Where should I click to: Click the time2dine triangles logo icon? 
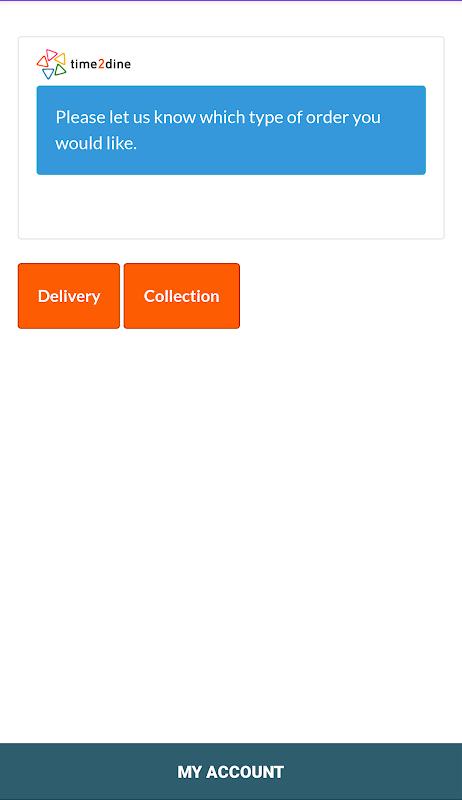(52, 64)
